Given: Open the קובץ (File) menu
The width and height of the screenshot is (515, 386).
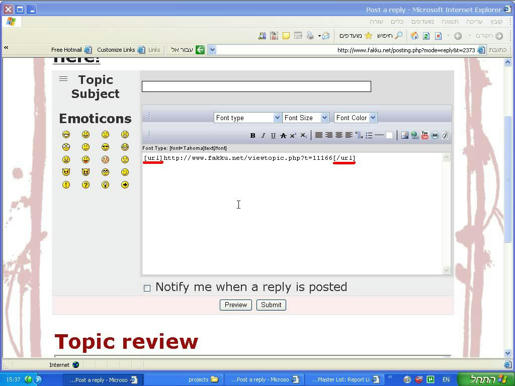Looking at the screenshot, I should click(x=497, y=22).
